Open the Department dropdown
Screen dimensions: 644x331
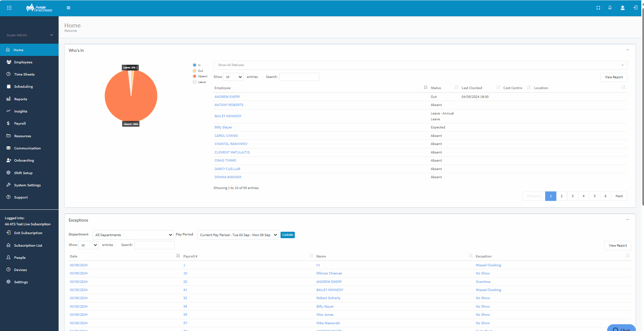click(x=133, y=234)
